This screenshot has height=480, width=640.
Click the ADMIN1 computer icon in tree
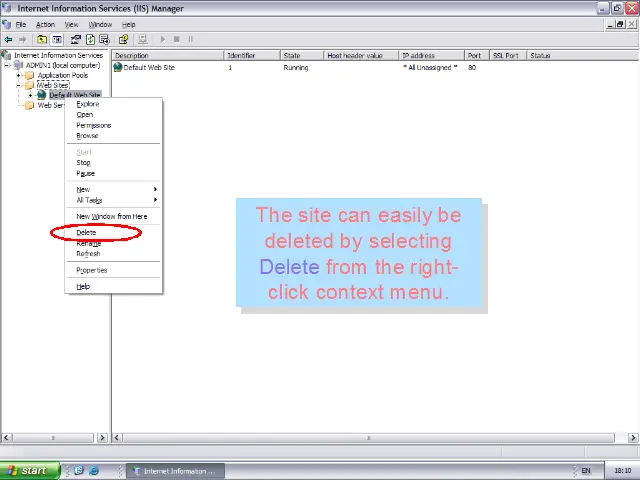[x=19, y=65]
